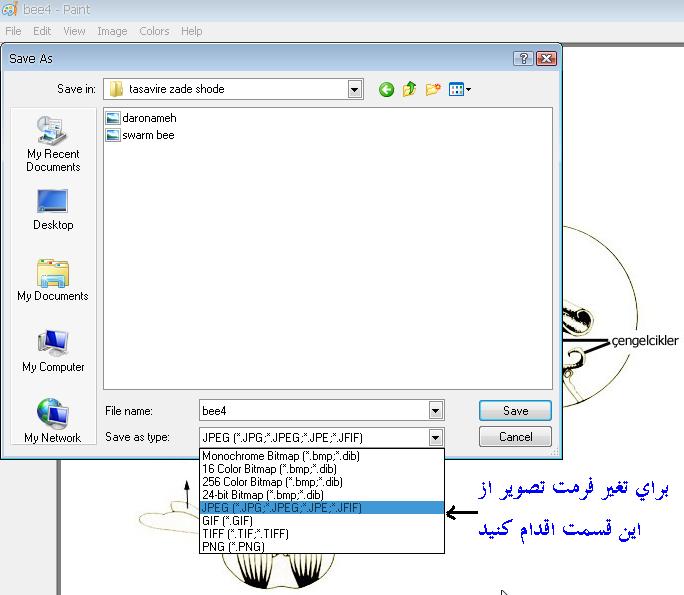Open My Network places shortcut
Image resolution: width=684 pixels, height=595 pixels.
[53, 421]
